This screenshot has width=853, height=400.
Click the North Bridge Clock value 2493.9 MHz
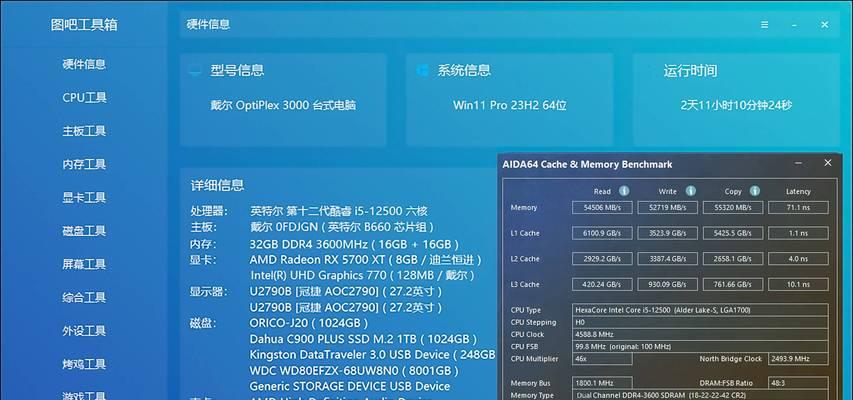pos(798,359)
